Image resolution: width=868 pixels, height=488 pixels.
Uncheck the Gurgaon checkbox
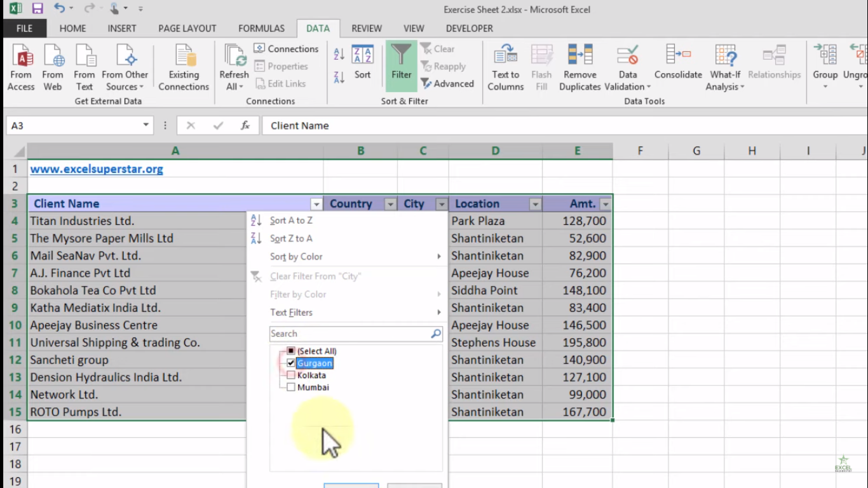point(291,363)
